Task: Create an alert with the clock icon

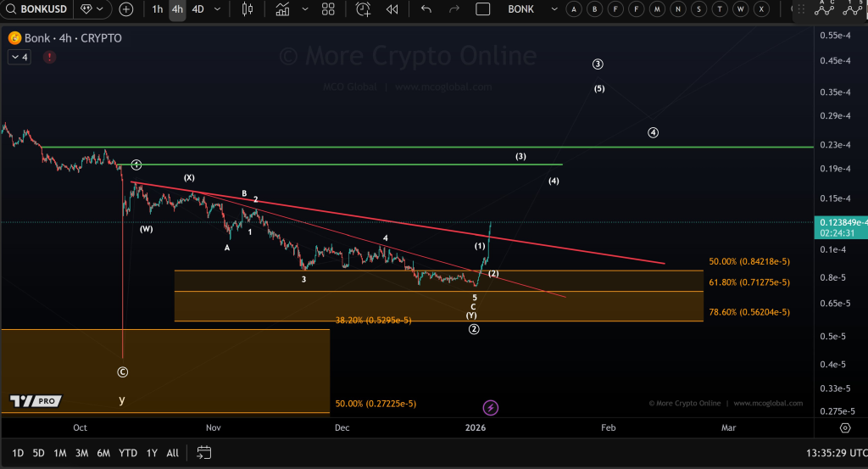Action: tap(363, 8)
